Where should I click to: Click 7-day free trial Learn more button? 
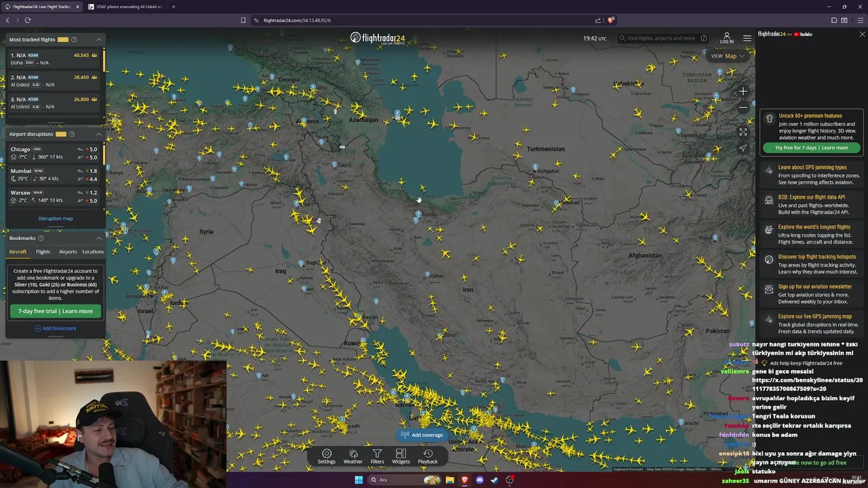point(56,311)
